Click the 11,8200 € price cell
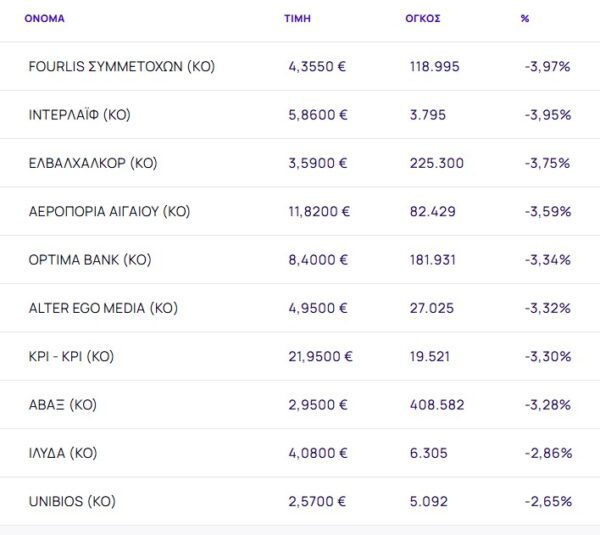This screenshot has height=535, width=600. click(x=320, y=211)
